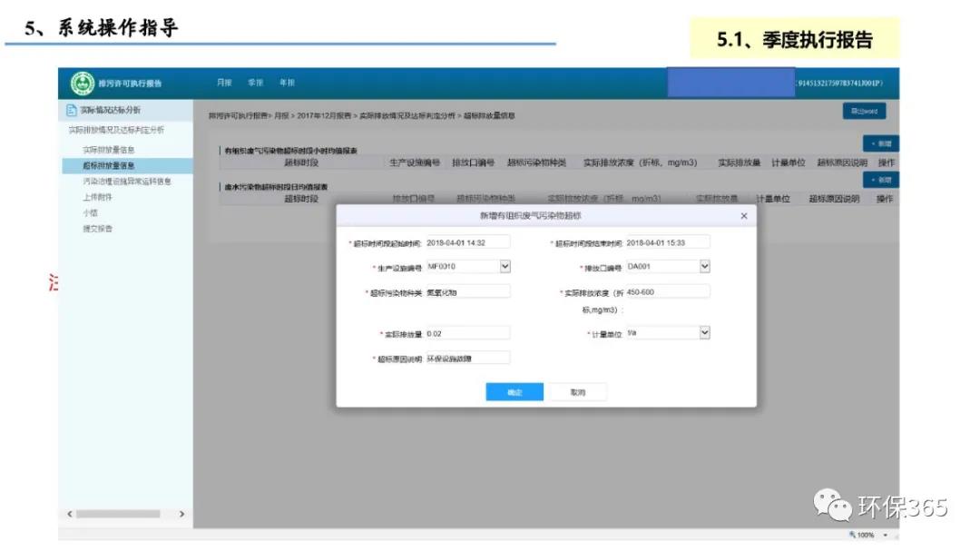980x551 pixels.
Task: Switch to the 月报 menu
Action: [x=224, y=83]
